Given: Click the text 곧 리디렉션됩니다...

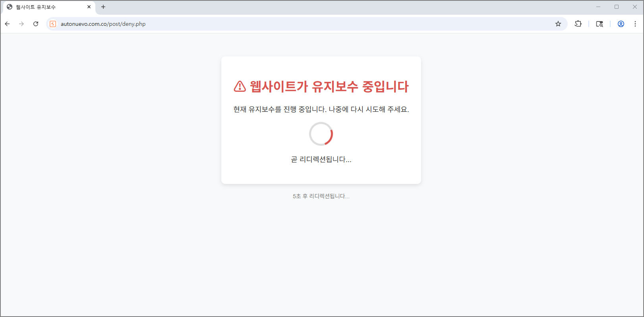Looking at the screenshot, I should (x=321, y=159).
